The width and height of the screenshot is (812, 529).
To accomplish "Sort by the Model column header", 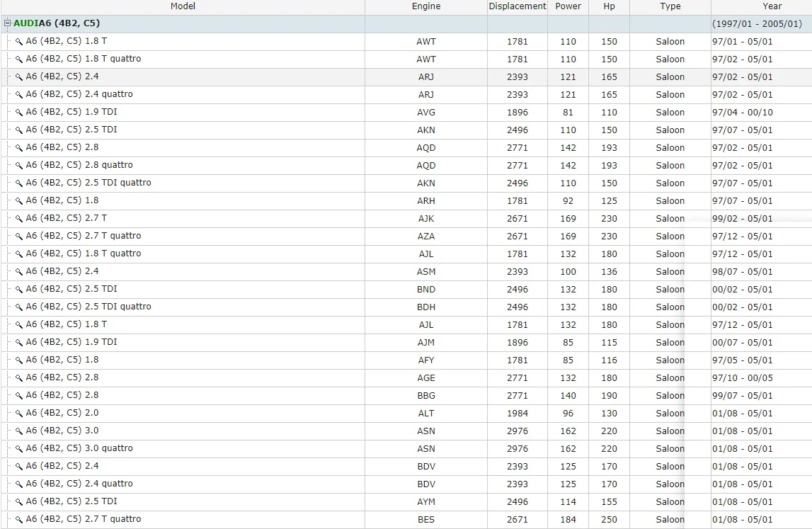I will point(183,6).
